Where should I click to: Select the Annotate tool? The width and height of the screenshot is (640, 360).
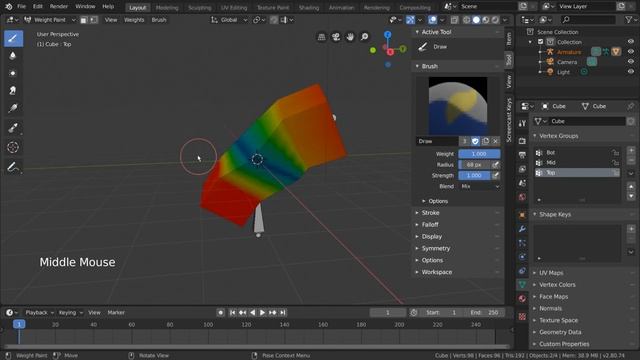[13, 167]
